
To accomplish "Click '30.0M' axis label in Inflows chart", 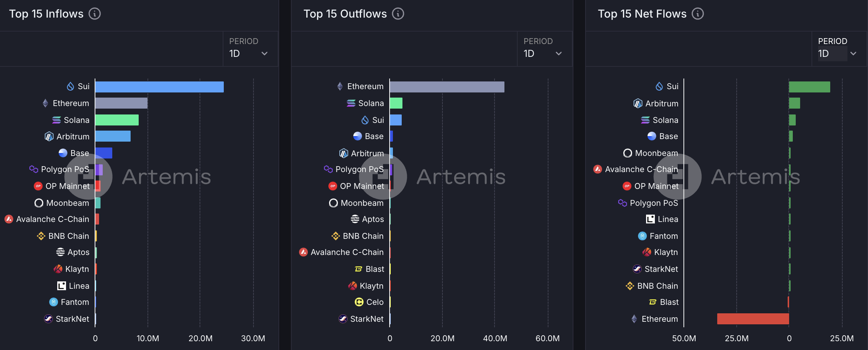I will [x=253, y=338].
